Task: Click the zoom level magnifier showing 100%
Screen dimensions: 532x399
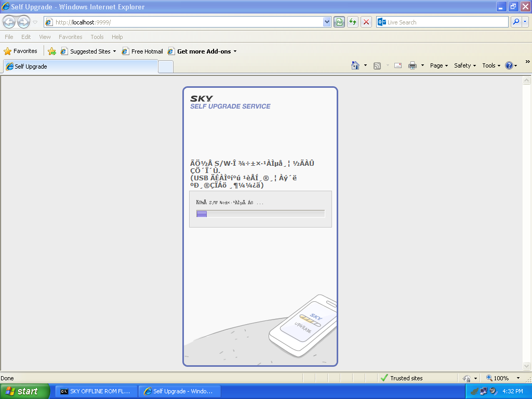Action: 497,378
